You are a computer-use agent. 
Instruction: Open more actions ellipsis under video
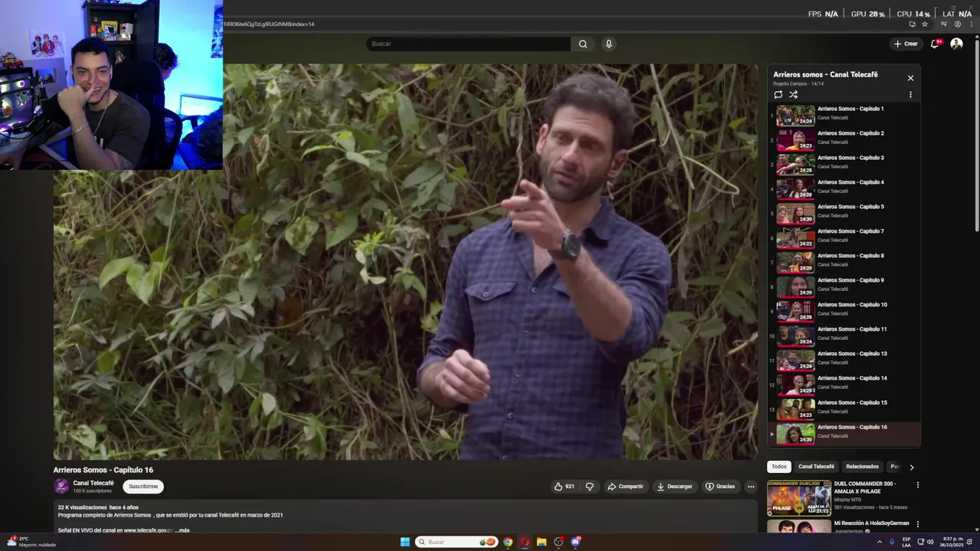coord(751,486)
